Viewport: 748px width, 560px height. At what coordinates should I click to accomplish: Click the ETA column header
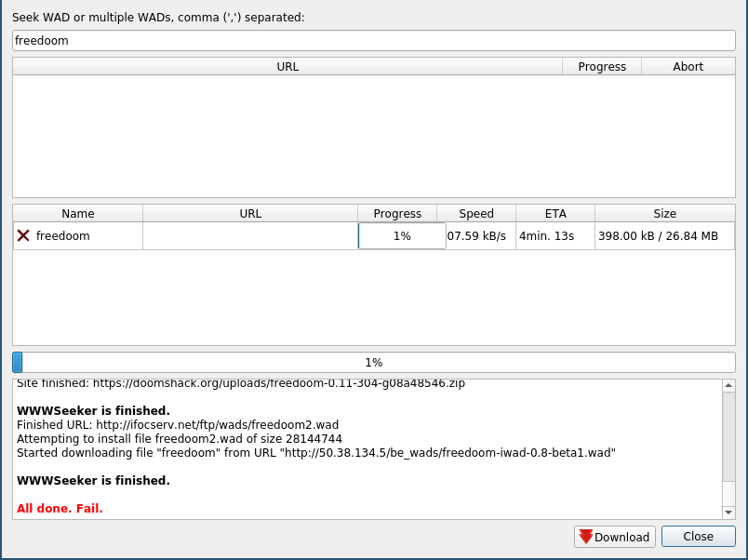click(555, 214)
